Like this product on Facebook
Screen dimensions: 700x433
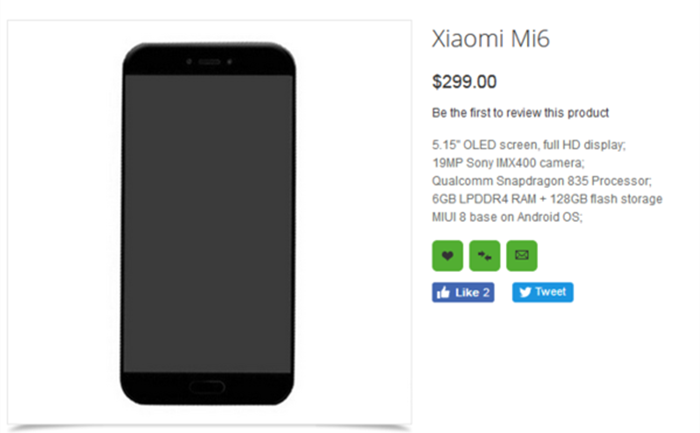(x=463, y=292)
